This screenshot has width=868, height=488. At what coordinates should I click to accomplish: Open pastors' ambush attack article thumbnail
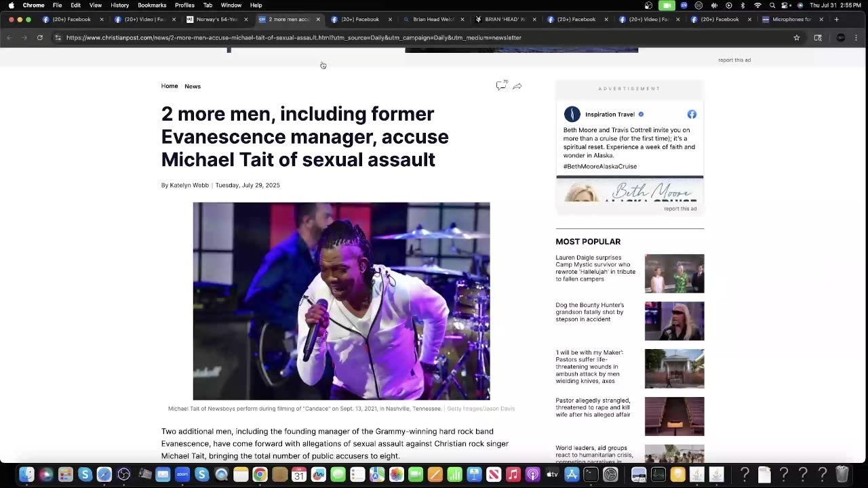pos(674,369)
